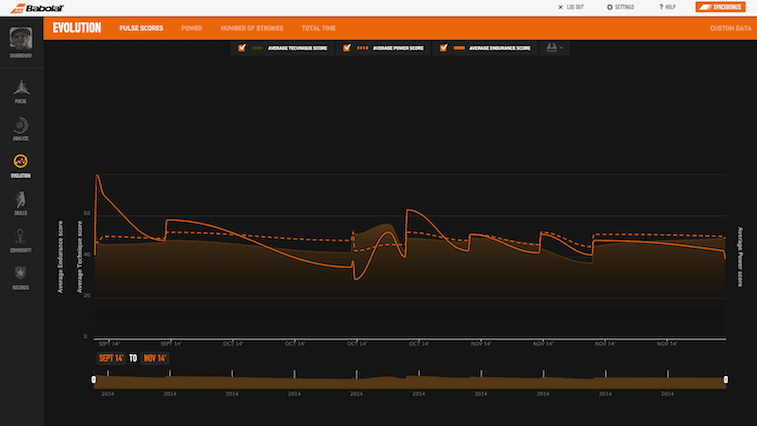Click the Babolat logo
757x426 pixels.
click(x=37, y=8)
